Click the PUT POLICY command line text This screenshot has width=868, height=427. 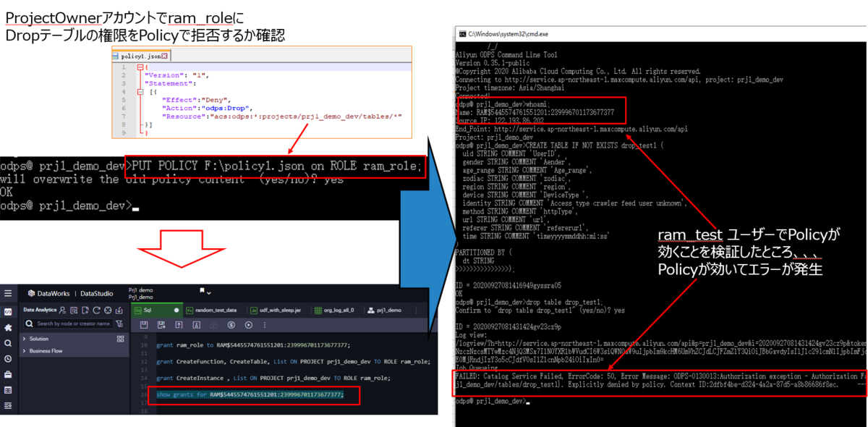point(275,166)
